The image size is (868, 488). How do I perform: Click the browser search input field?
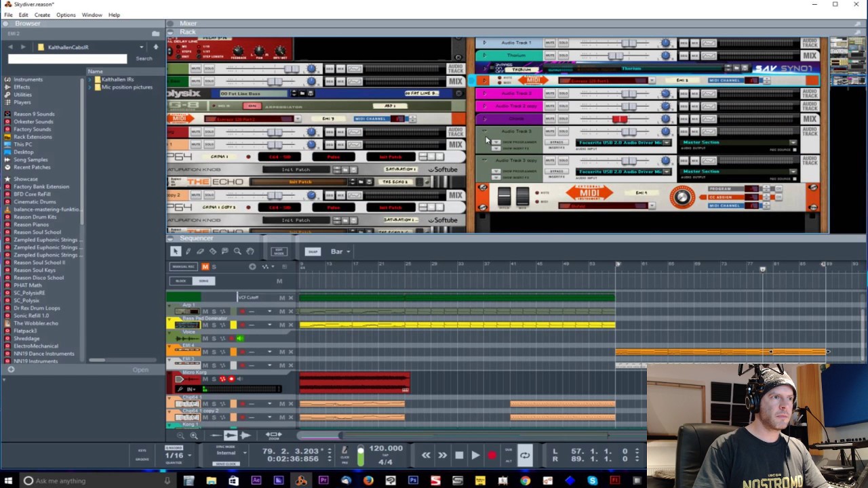coord(67,59)
